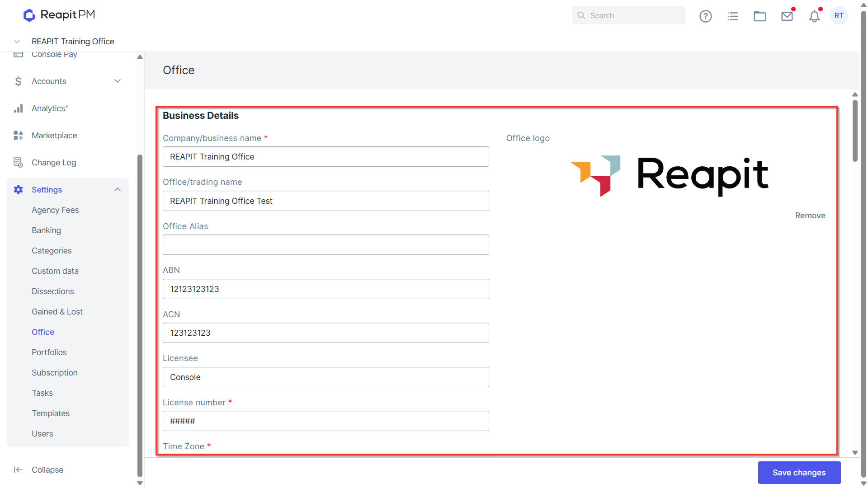Open the Analytics bar chart icon
Image resolution: width=868 pixels, height=488 pixels.
point(18,108)
